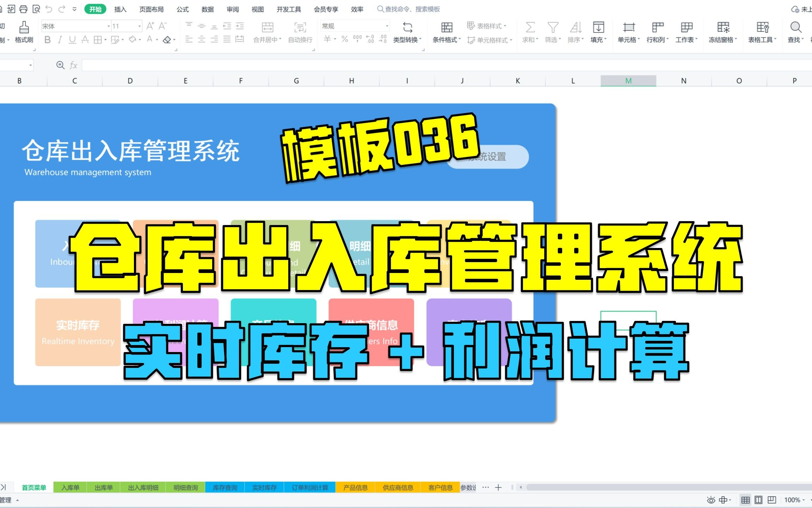Click the eraser clear-format icon
The width and height of the screenshot is (812, 508).
(167, 40)
